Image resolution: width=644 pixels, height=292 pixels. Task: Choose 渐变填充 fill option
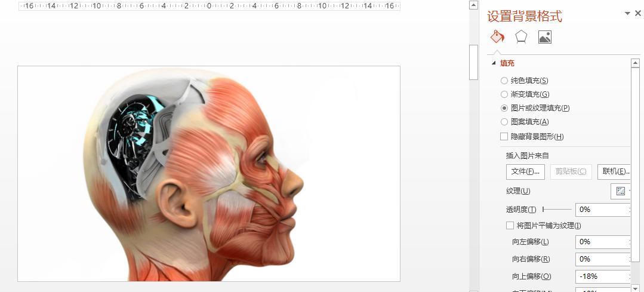[x=504, y=94]
